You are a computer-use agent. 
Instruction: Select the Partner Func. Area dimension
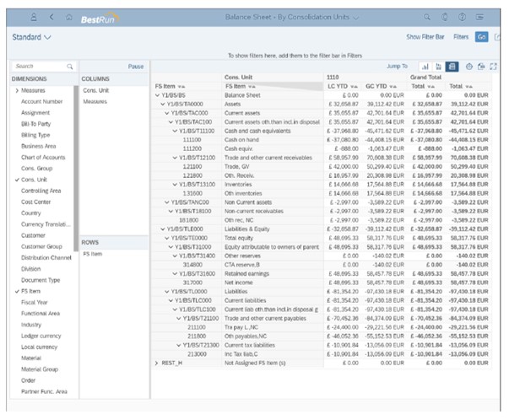pyautogui.click(x=44, y=391)
